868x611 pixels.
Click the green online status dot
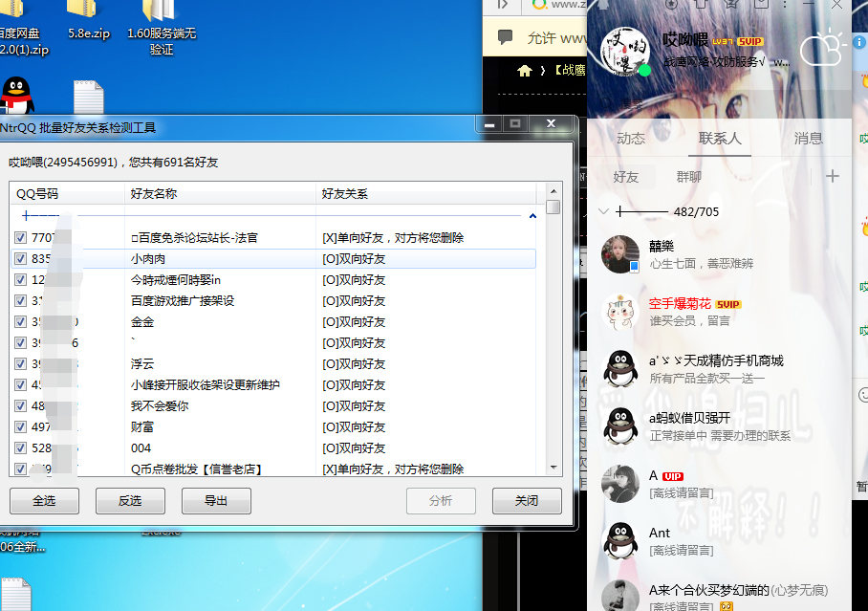(x=644, y=71)
